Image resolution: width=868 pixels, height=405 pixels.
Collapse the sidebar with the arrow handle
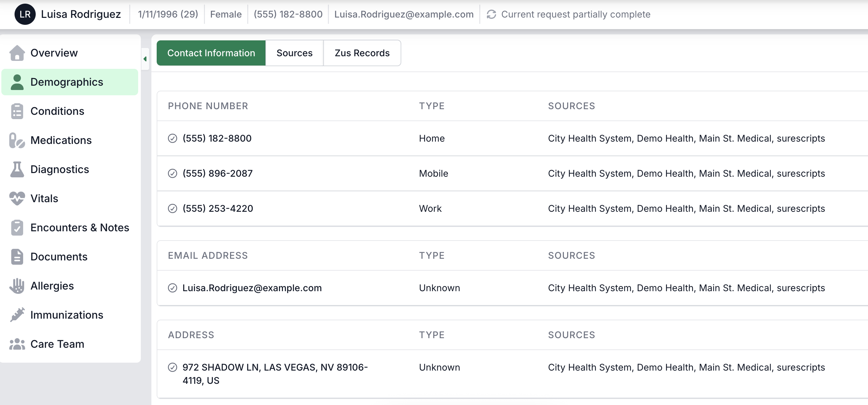pyautogui.click(x=145, y=59)
